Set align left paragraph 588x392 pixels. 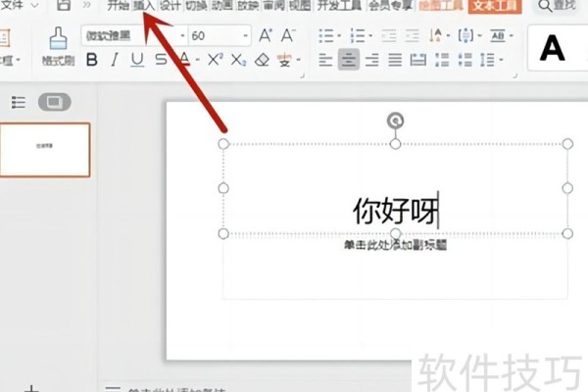point(325,60)
